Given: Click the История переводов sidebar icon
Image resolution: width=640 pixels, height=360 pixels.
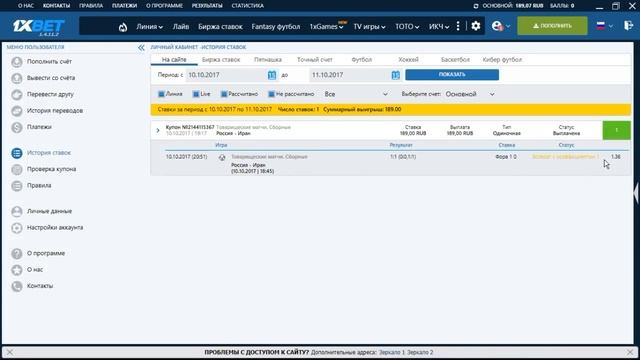Looking at the screenshot, I should tap(17, 111).
